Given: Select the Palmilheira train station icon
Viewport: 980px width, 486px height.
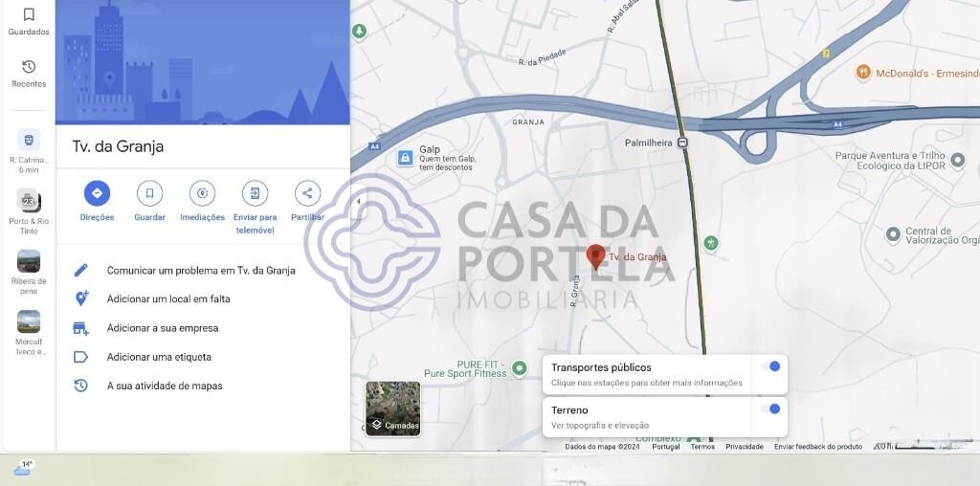Looking at the screenshot, I should coord(683,143).
